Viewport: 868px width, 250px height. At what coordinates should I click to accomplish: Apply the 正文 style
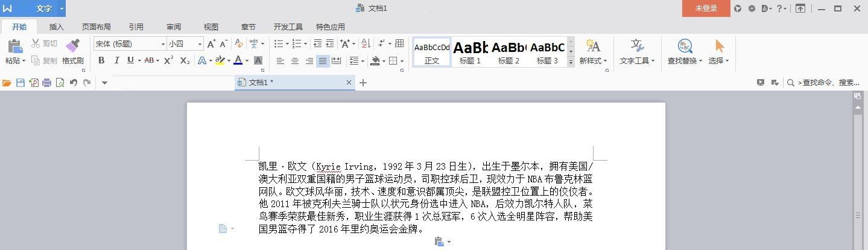[x=432, y=52]
